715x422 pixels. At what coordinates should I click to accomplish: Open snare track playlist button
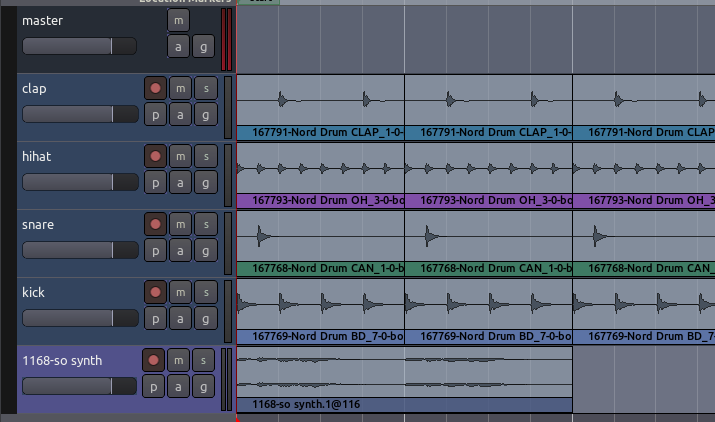[x=155, y=250]
